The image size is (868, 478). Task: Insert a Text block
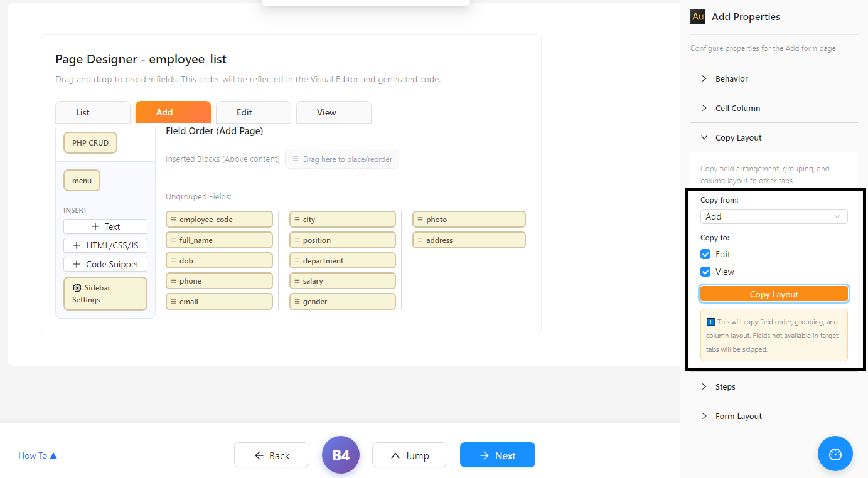click(105, 226)
